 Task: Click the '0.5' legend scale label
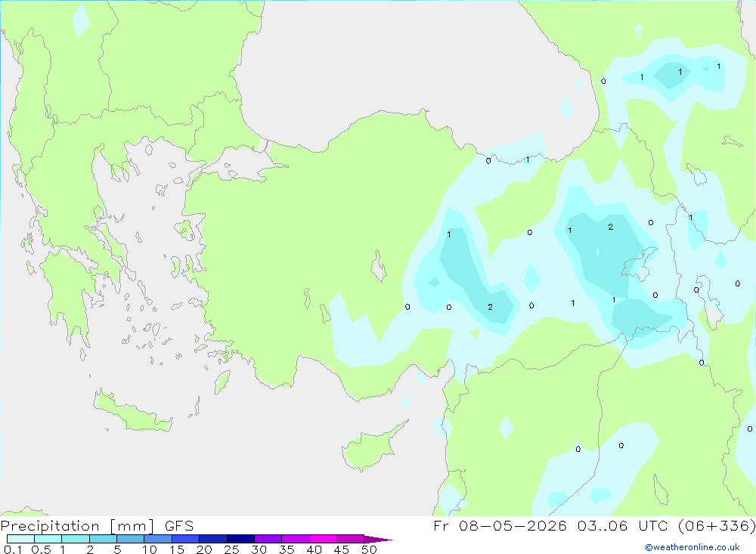click(41, 549)
